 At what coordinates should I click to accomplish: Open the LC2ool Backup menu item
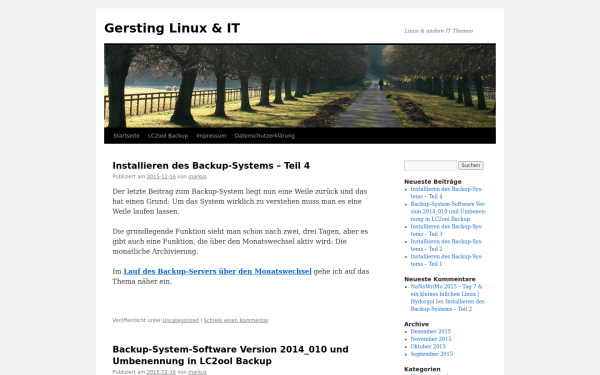(168, 135)
